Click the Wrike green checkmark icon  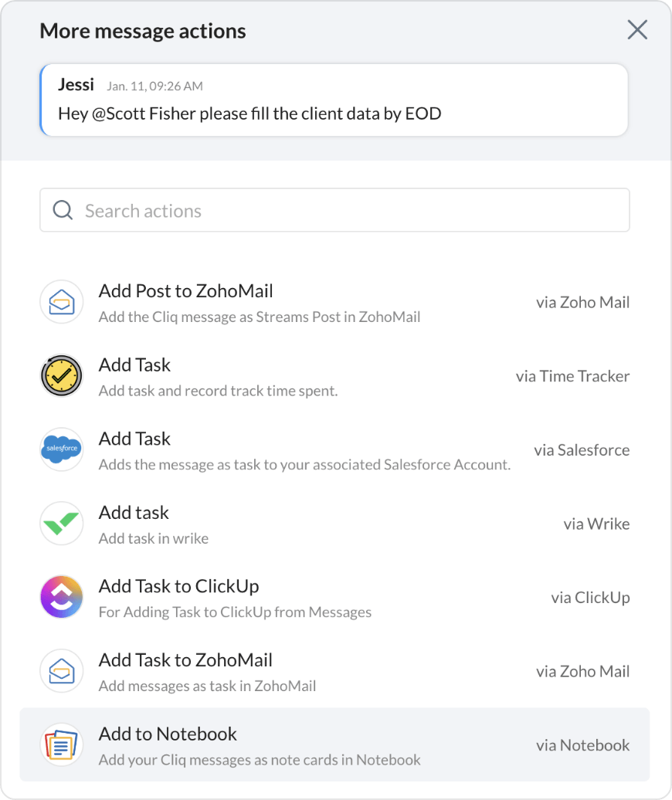(62, 524)
